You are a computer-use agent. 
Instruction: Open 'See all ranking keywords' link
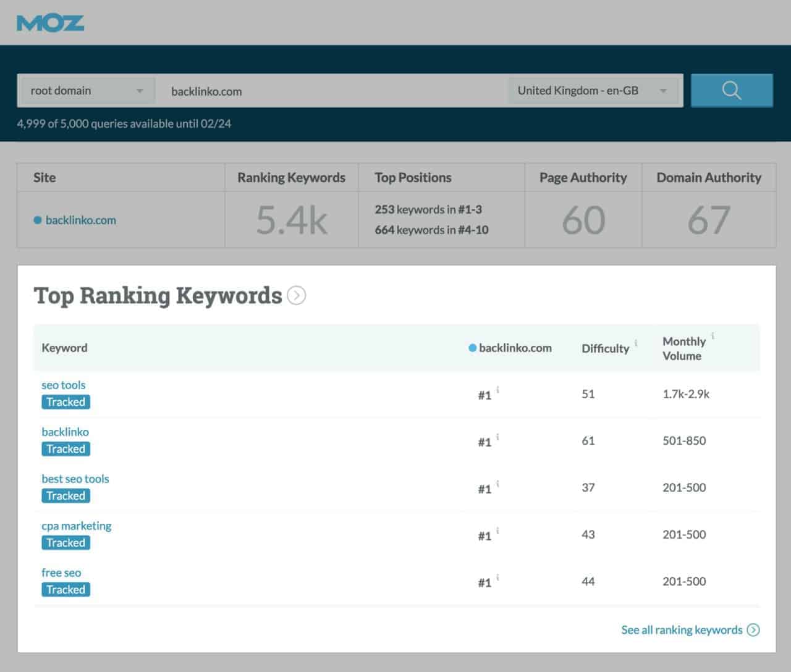pyautogui.click(x=682, y=630)
